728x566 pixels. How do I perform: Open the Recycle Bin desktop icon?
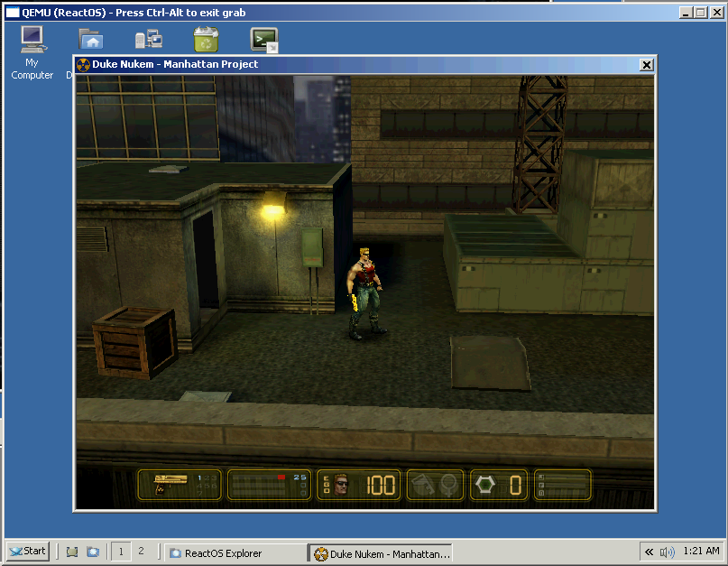[206, 40]
